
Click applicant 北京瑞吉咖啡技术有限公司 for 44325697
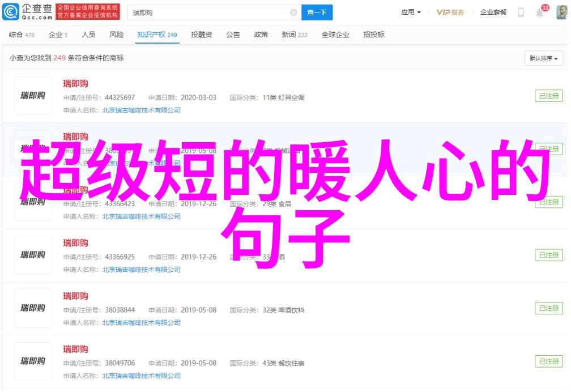coord(141,110)
